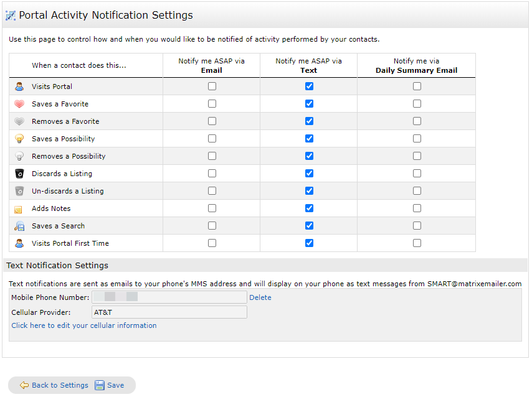
Task: Uncheck Text notification for Saves a Favorite
Action: coord(309,104)
